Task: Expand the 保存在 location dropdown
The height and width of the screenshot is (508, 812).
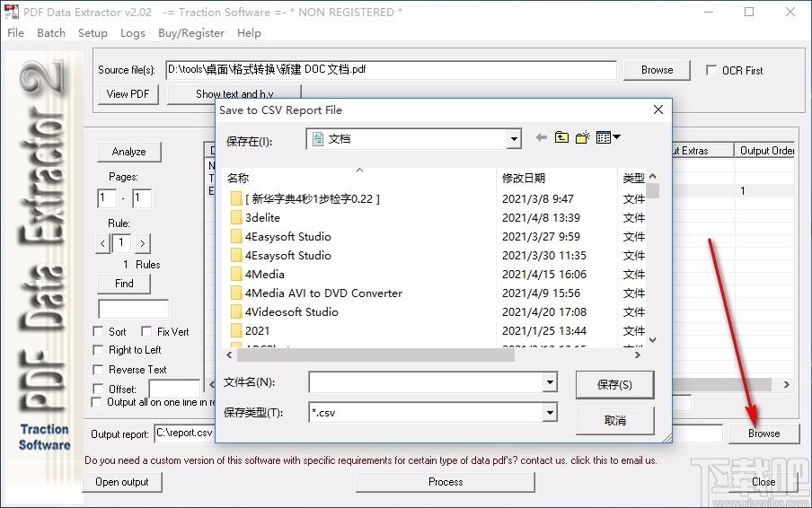Action: (x=514, y=138)
